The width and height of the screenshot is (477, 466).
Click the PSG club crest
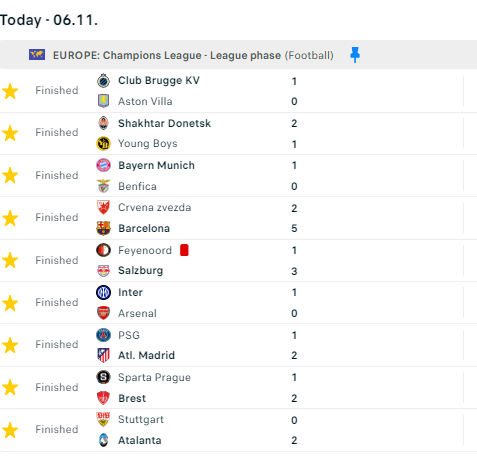(x=103, y=335)
